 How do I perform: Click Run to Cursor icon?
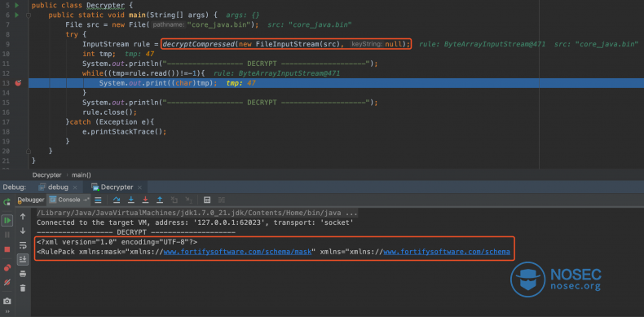188,200
